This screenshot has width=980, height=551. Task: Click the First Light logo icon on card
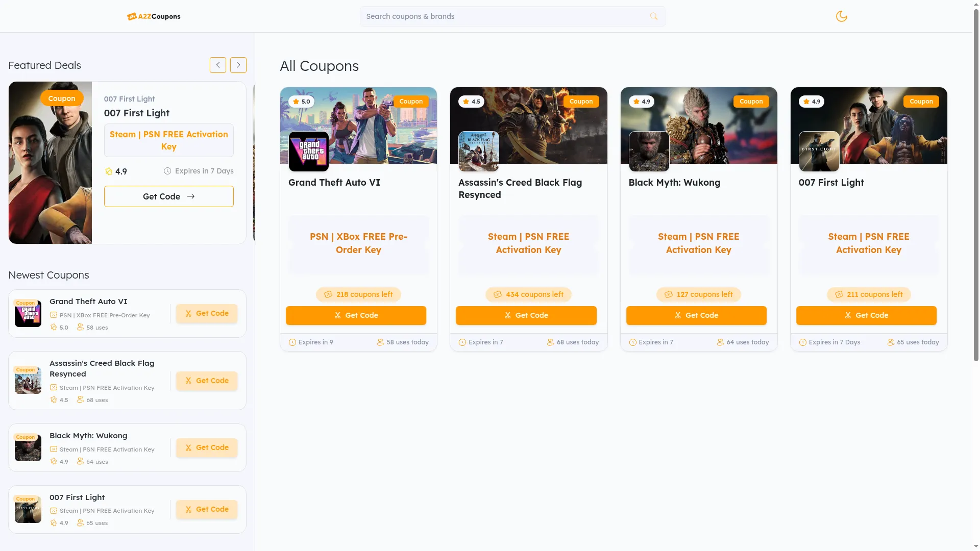819,152
